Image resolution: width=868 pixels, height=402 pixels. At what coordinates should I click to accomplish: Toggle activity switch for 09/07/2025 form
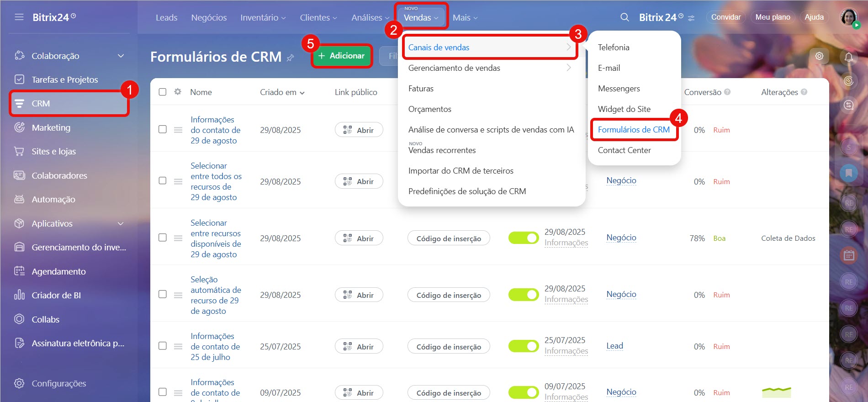point(524,392)
